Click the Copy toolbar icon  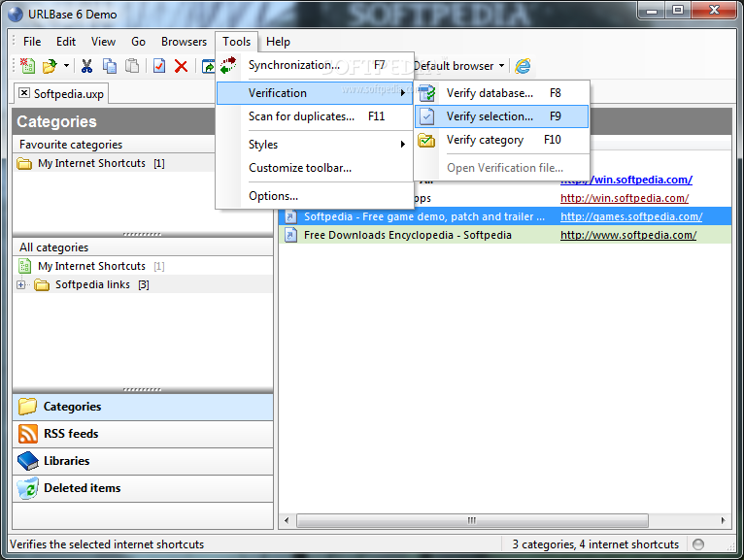point(110,66)
